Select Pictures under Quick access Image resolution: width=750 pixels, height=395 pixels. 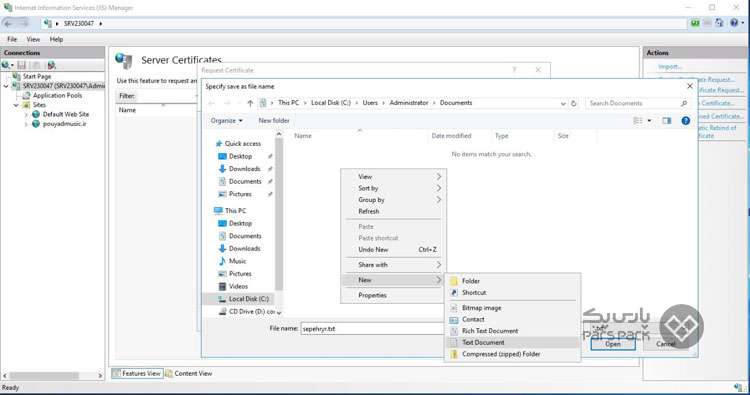(x=240, y=194)
